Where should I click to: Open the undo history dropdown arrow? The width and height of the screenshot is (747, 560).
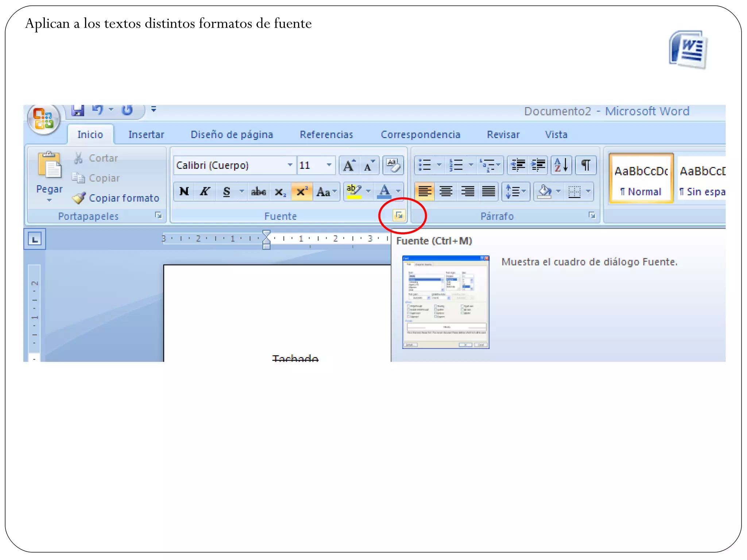point(111,109)
